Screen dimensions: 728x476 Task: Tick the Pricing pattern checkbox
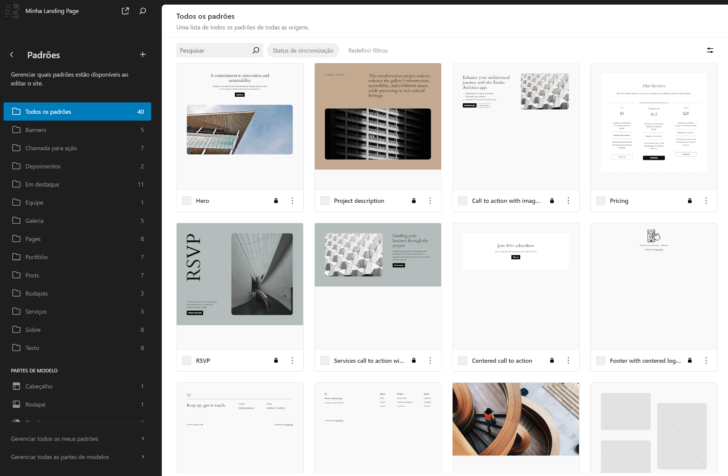click(600, 201)
